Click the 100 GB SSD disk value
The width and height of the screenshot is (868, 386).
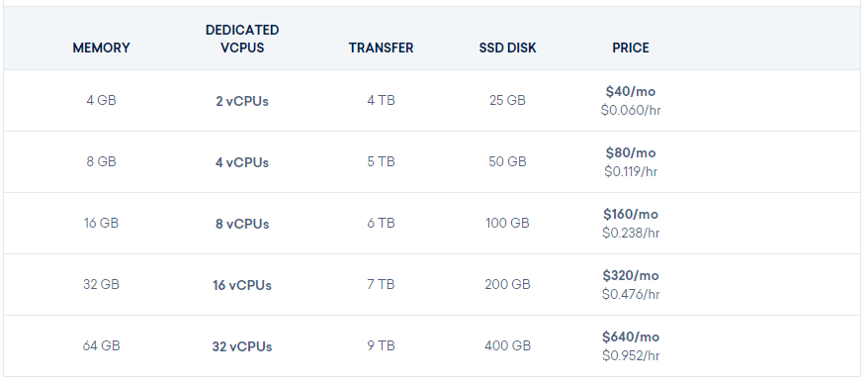click(x=507, y=223)
